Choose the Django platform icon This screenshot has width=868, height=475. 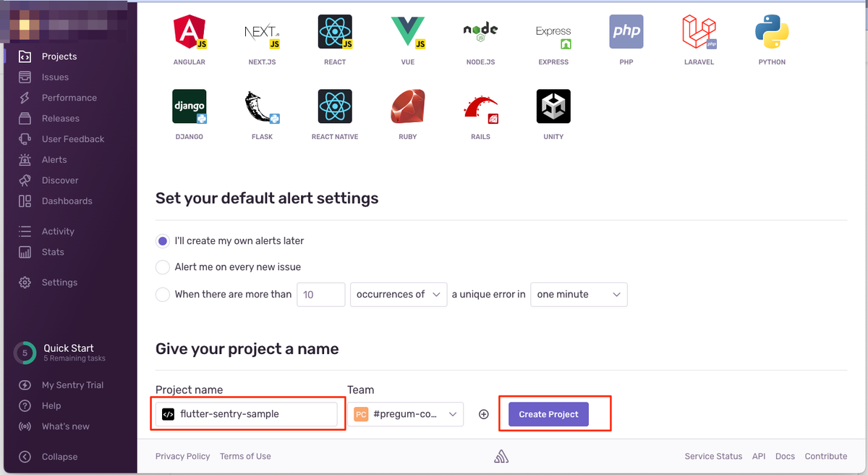(x=189, y=106)
